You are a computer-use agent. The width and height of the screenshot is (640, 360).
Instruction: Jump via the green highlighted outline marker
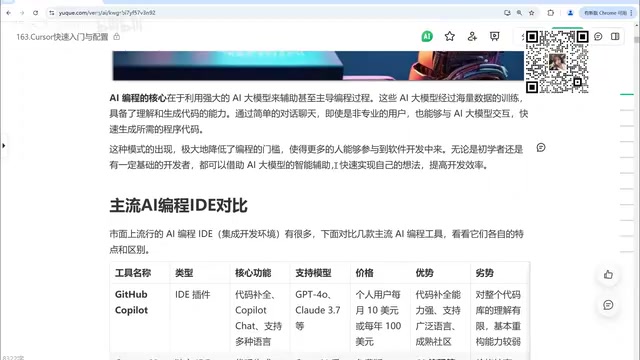(x=627, y=94)
